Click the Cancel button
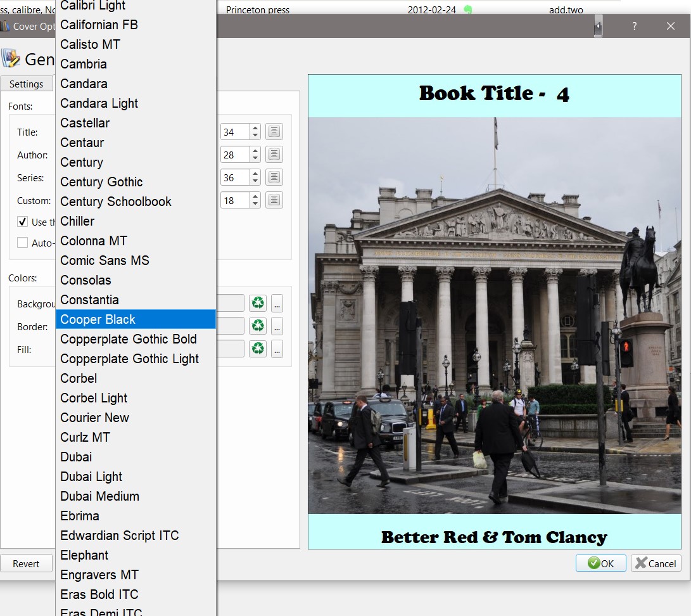This screenshot has width=691, height=616. tap(656, 563)
